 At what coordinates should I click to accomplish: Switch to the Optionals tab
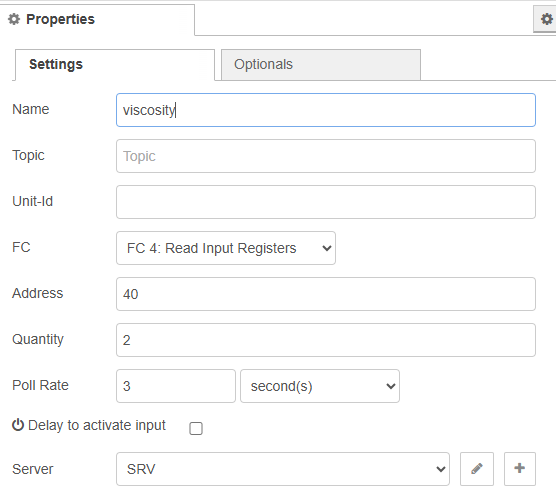pyautogui.click(x=321, y=65)
